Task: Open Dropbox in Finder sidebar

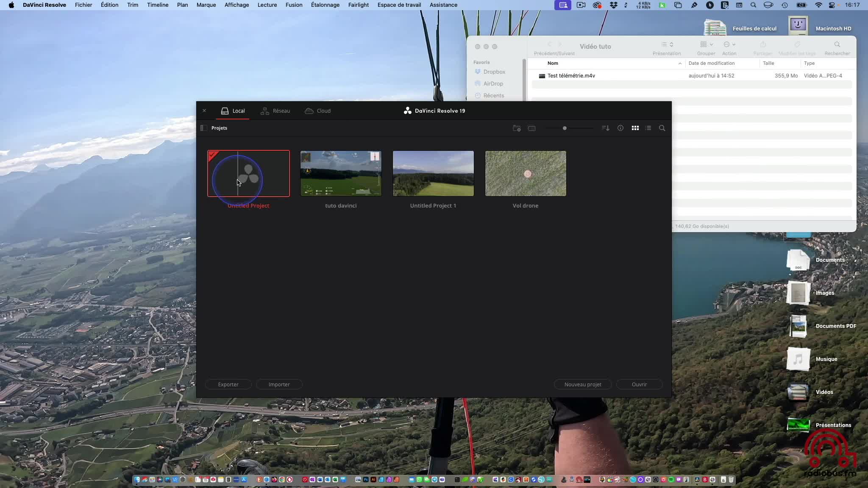Action: 494,72
